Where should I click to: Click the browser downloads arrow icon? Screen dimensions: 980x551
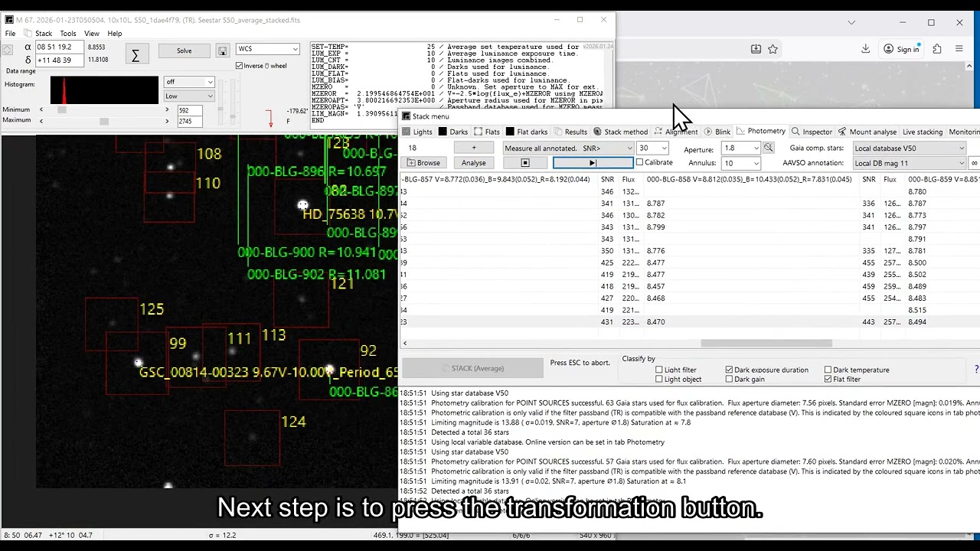pos(865,49)
